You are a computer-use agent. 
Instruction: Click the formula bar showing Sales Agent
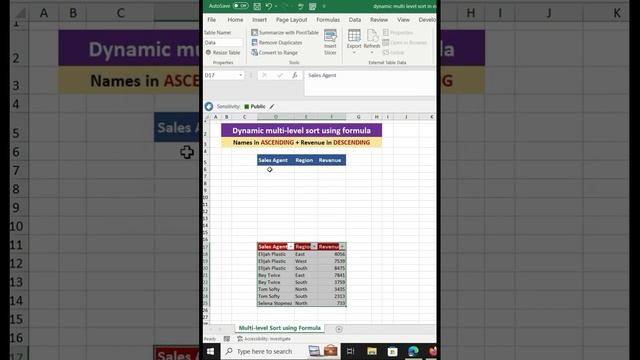tap(370, 83)
